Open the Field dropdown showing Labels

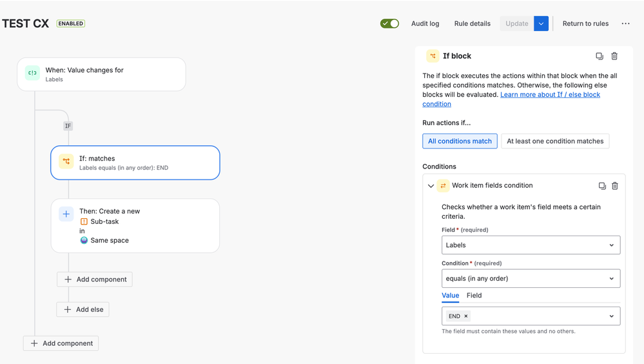(x=531, y=245)
